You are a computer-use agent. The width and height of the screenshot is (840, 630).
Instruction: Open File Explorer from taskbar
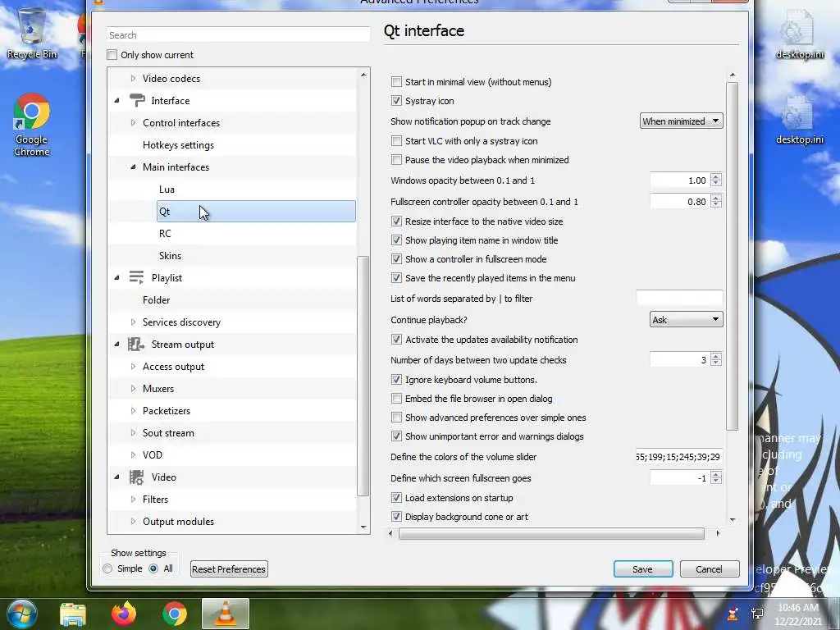point(72,614)
